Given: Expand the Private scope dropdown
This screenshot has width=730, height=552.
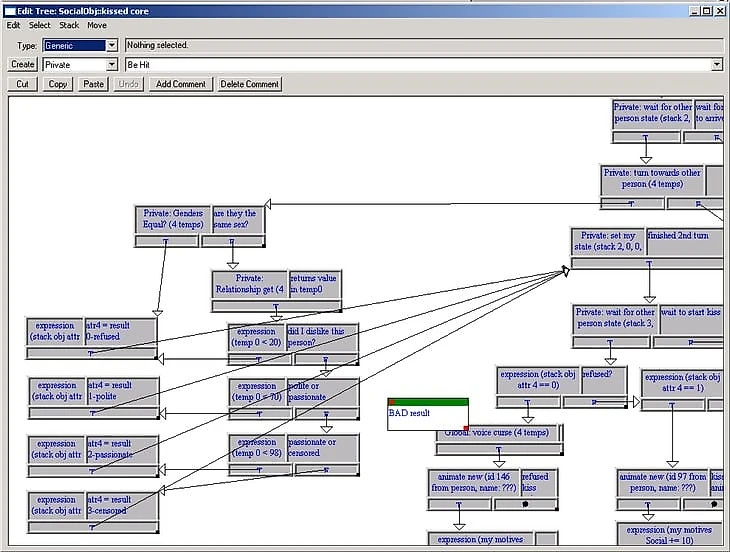Looking at the screenshot, I should (x=111, y=64).
